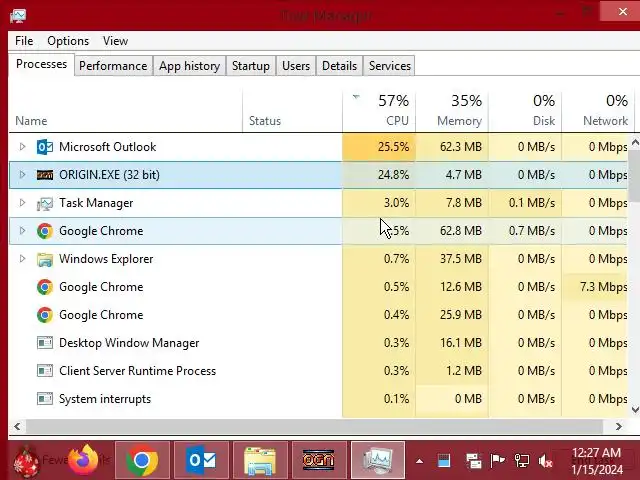Select the Desktop Window Manager row text
Viewport: 640px width, 480px height.
click(x=129, y=343)
